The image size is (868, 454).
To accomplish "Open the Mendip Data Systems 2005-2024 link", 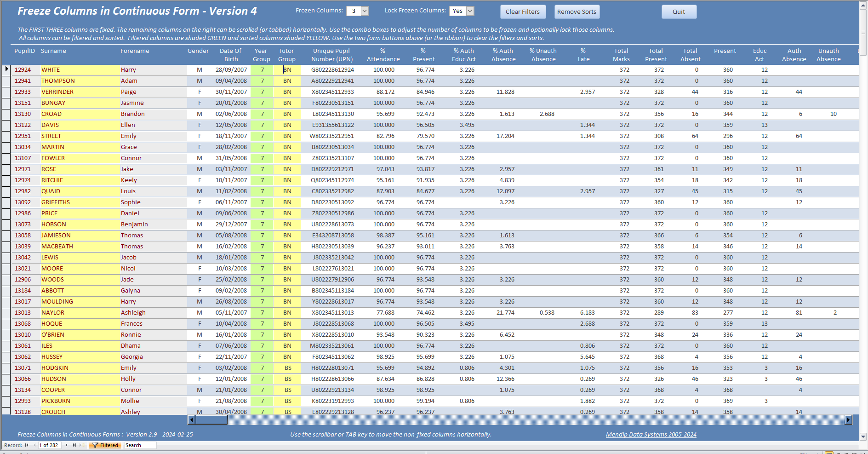I will [x=651, y=435].
